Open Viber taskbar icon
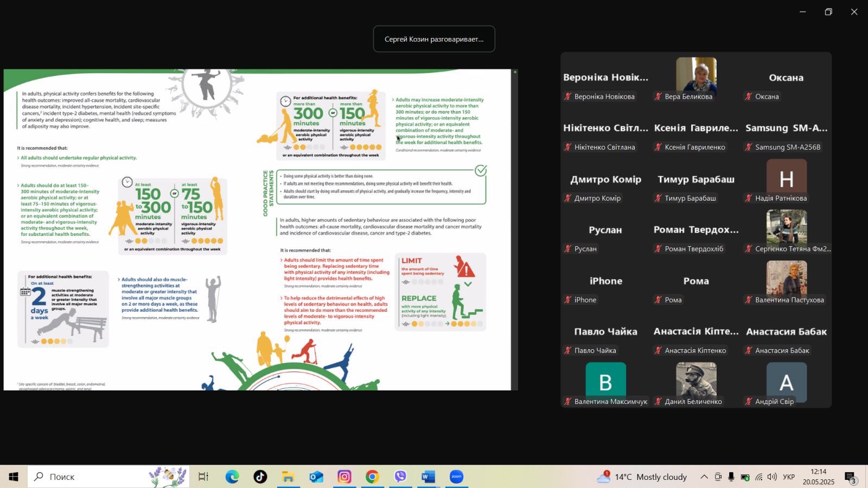 coord(400,477)
